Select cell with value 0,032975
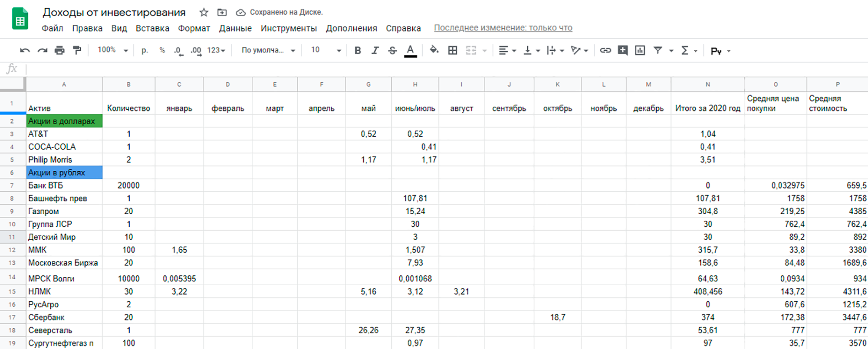Image resolution: width=868 pixels, height=349 pixels. (x=776, y=186)
